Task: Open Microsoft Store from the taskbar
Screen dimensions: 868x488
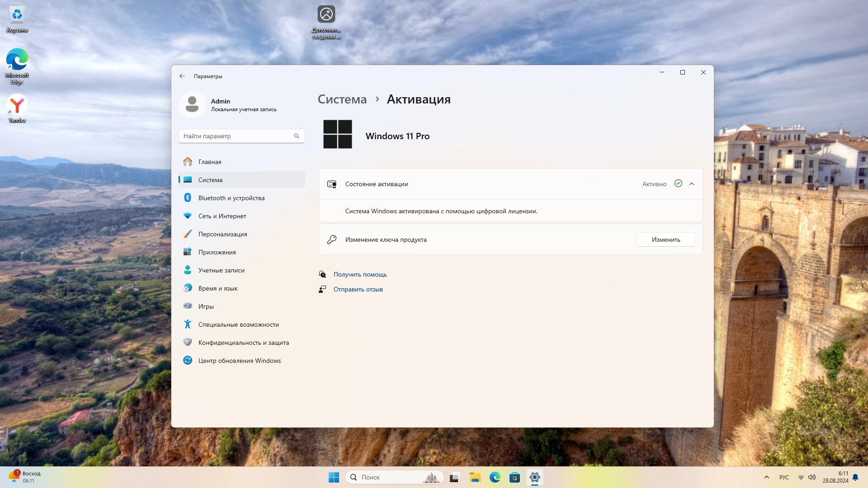Action: click(514, 477)
